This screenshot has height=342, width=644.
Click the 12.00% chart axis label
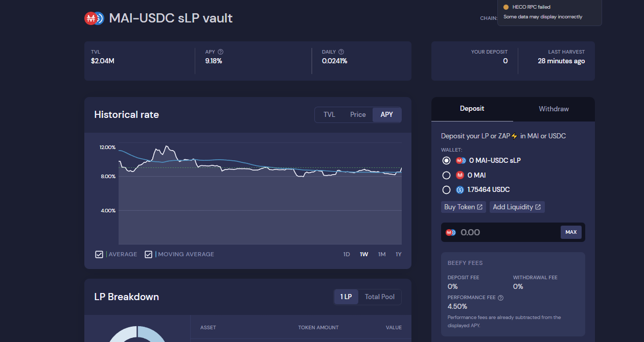click(107, 147)
